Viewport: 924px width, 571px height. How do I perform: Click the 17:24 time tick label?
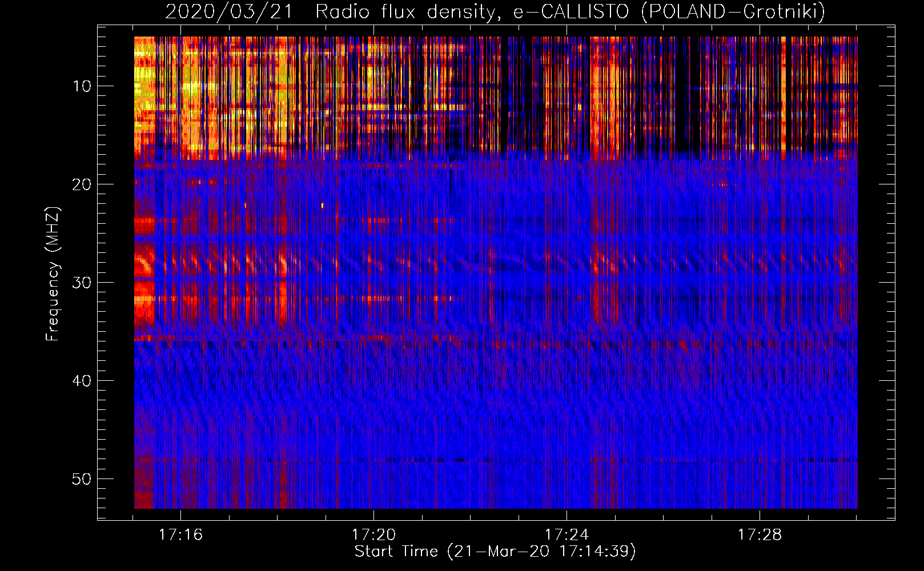point(567,535)
